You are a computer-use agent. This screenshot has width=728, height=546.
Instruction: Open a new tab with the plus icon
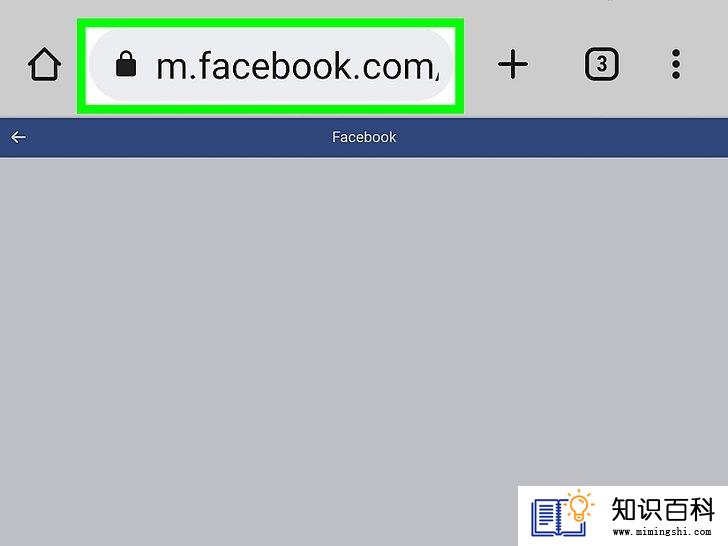(x=513, y=64)
